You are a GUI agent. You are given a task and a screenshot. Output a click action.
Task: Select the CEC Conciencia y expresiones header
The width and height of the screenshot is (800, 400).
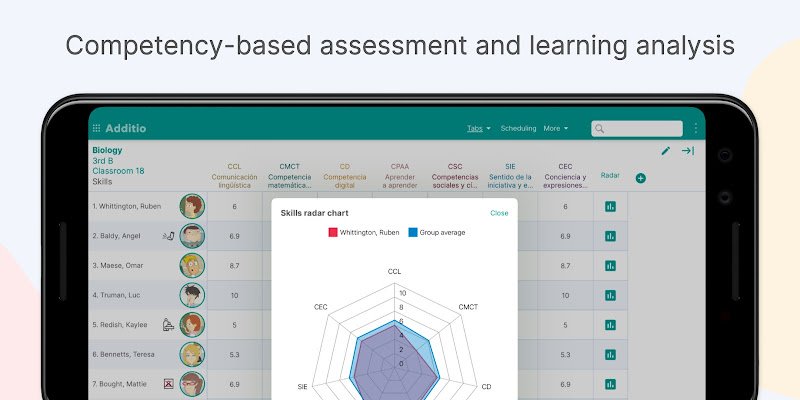pos(565,176)
